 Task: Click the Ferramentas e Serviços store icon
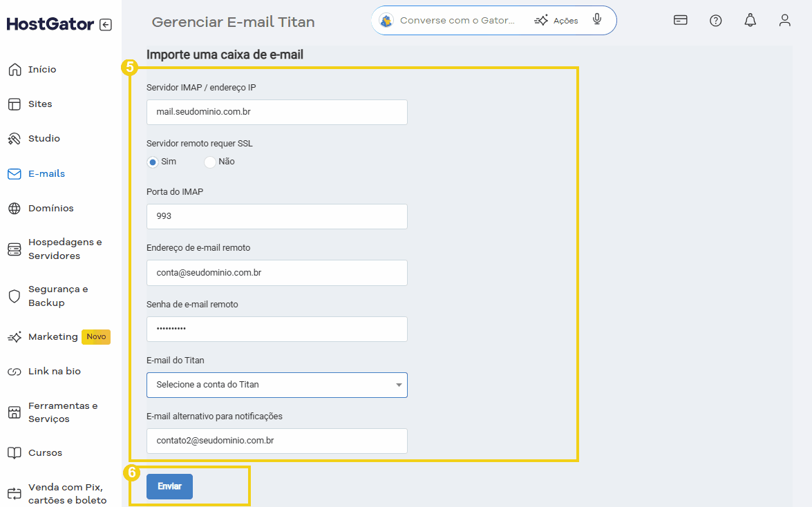point(15,412)
